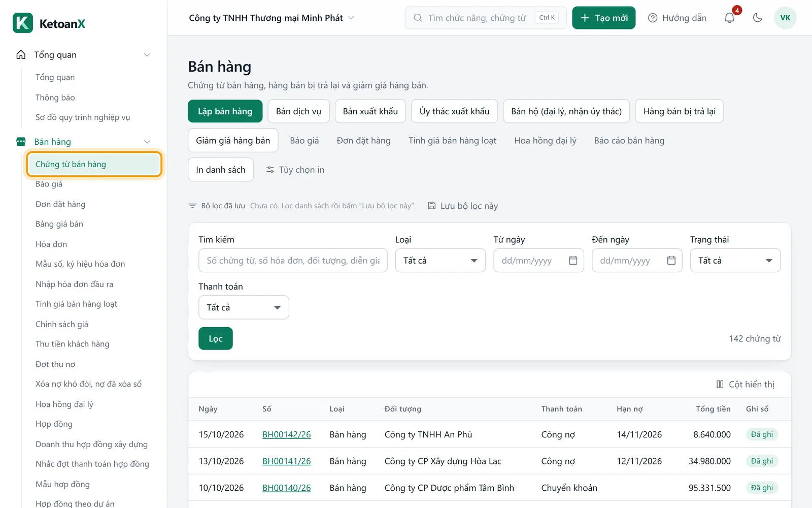Open Giảm giá hàng bán tab
812x508 pixels.
(233, 141)
